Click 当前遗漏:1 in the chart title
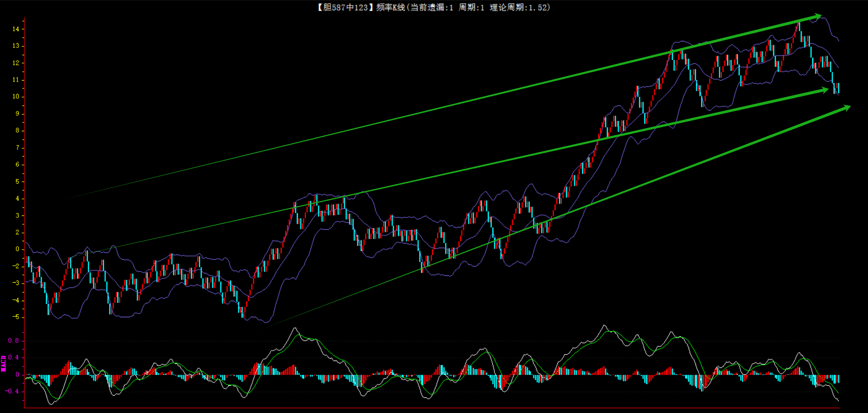868x413 pixels. coord(432,7)
